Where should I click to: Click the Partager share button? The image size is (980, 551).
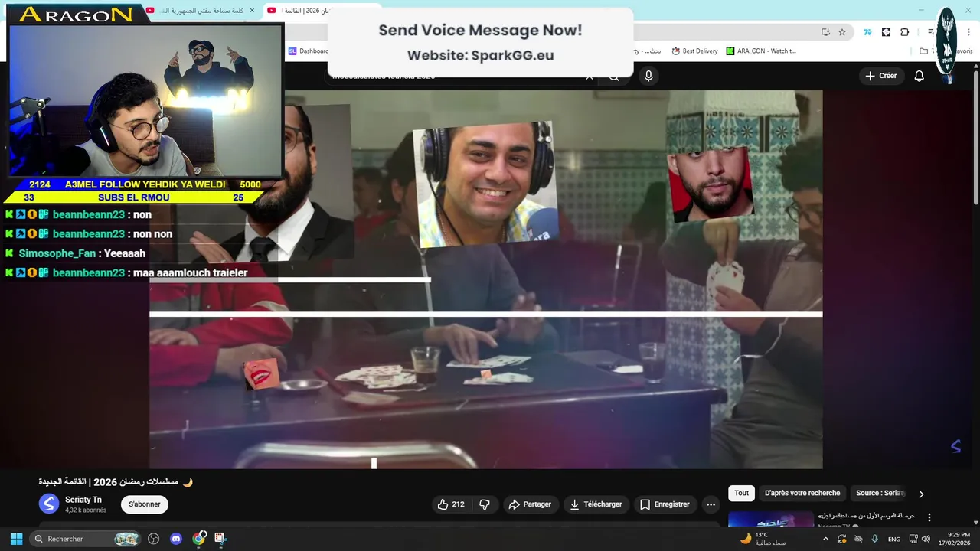(530, 504)
